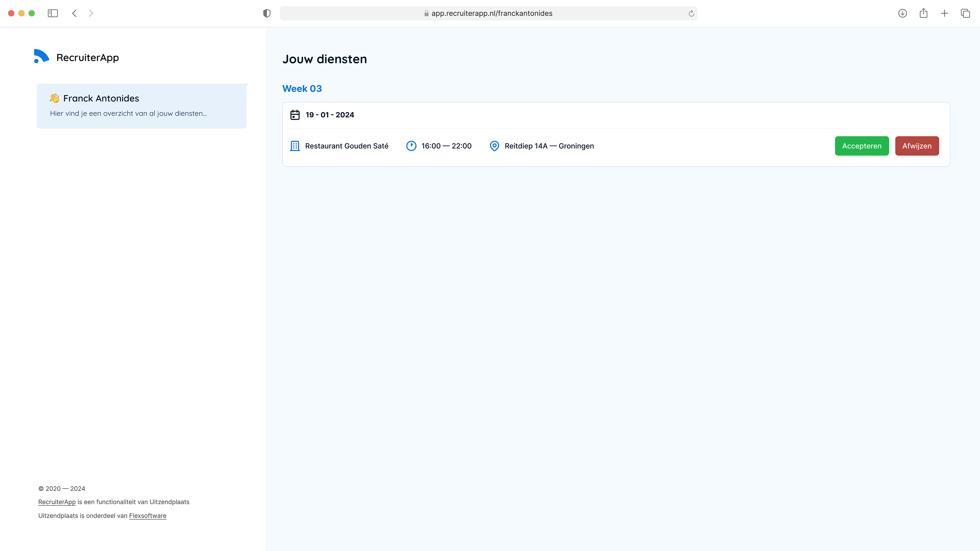Click the back navigation arrow
Image resolution: width=980 pixels, height=551 pixels.
(x=74, y=13)
